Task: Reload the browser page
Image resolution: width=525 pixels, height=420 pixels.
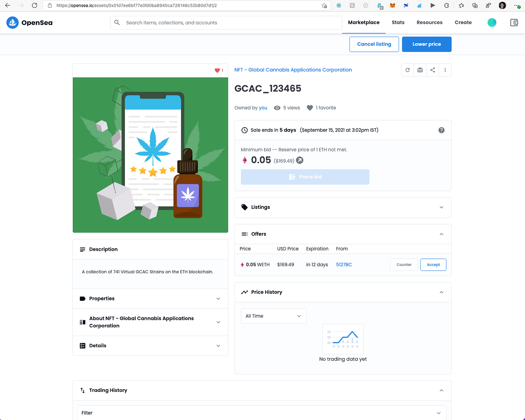Action: 34,6
